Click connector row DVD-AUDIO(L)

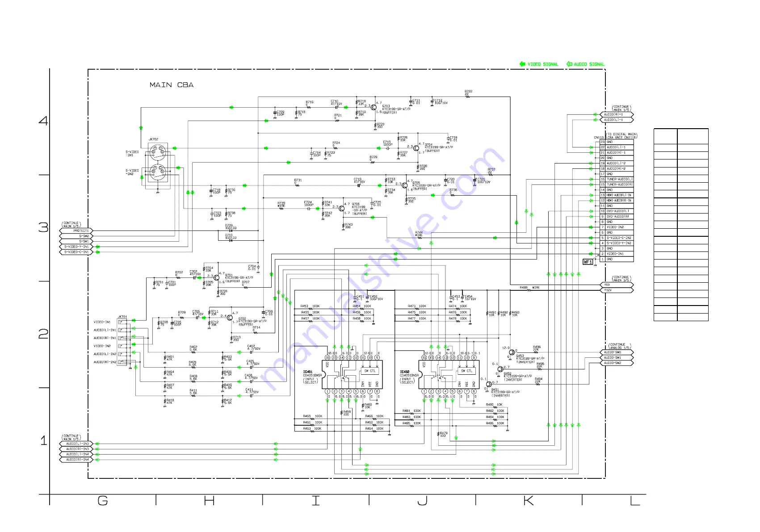(617, 211)
